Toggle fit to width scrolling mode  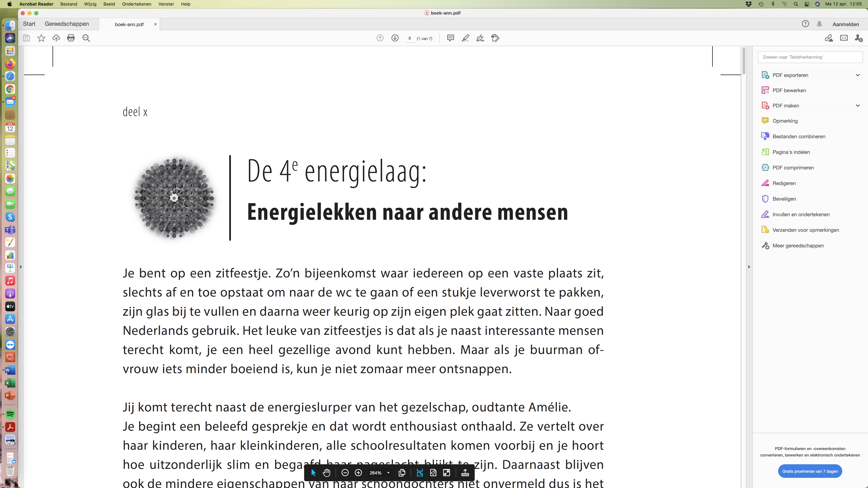(x=420, y=473)
